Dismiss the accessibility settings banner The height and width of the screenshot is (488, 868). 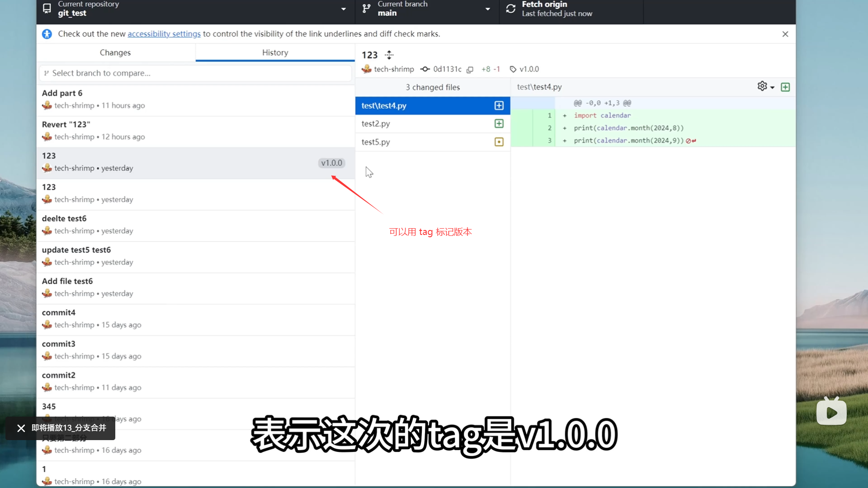tap(785, 34)
